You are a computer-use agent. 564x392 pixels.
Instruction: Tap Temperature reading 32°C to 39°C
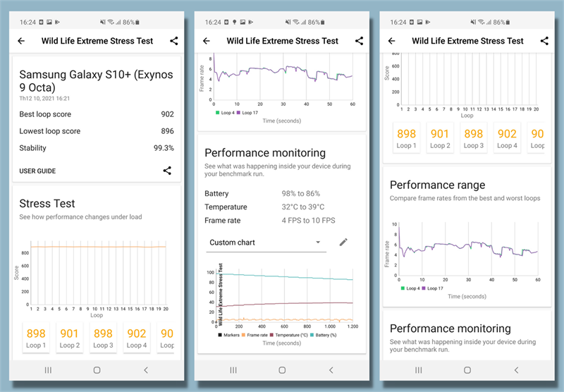(303, 207)
